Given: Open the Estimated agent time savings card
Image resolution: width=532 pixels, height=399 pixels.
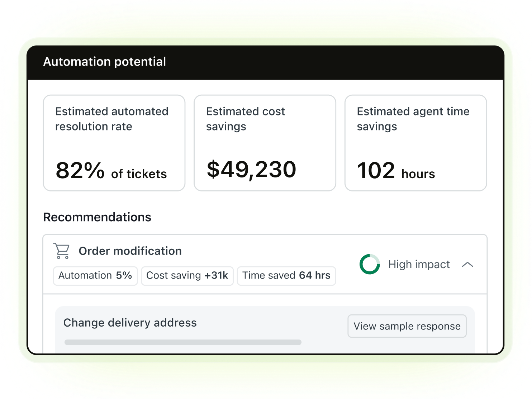Looking at the screenshot, I should pyautogui.click(x=415, y=143).
